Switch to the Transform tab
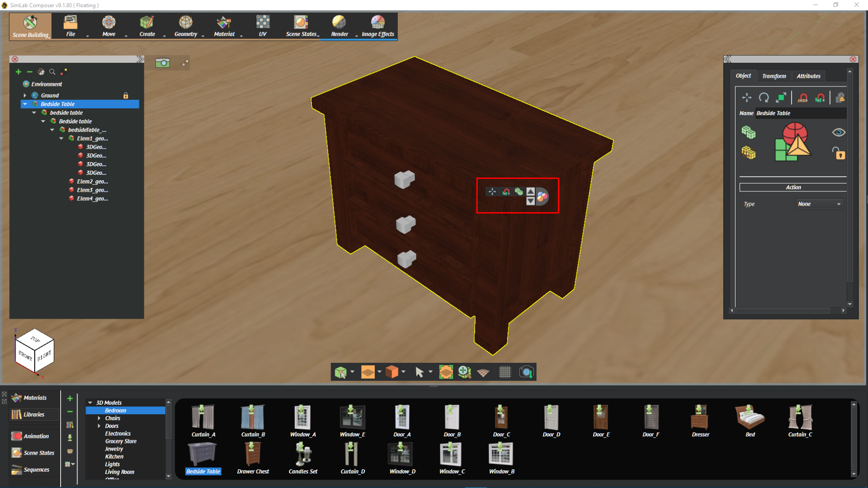The height and width of the screenshot is (488, 868). click(774, 76)
